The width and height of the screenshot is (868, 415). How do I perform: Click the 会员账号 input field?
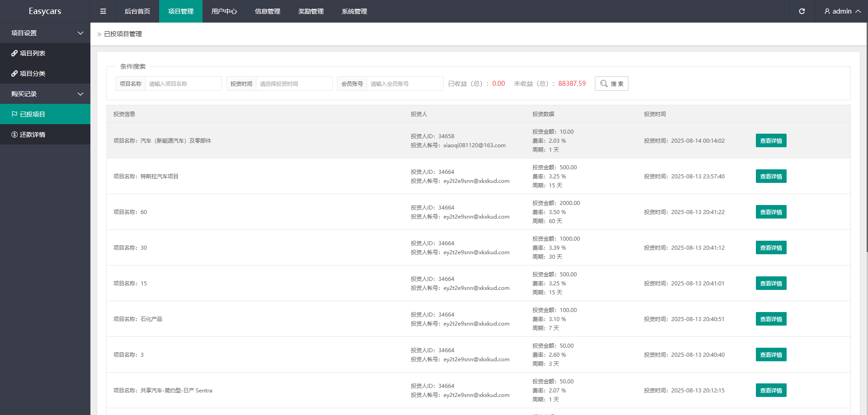[x=404, y=84]
